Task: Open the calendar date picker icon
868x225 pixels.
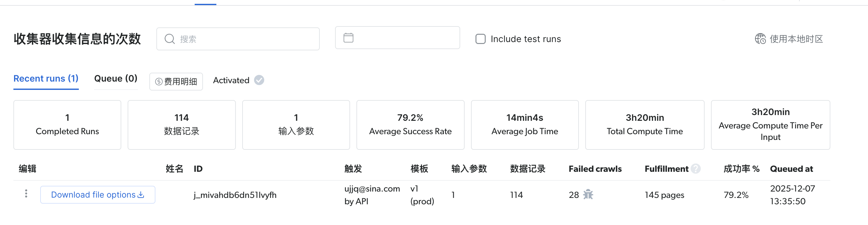Action: [348, 38]
